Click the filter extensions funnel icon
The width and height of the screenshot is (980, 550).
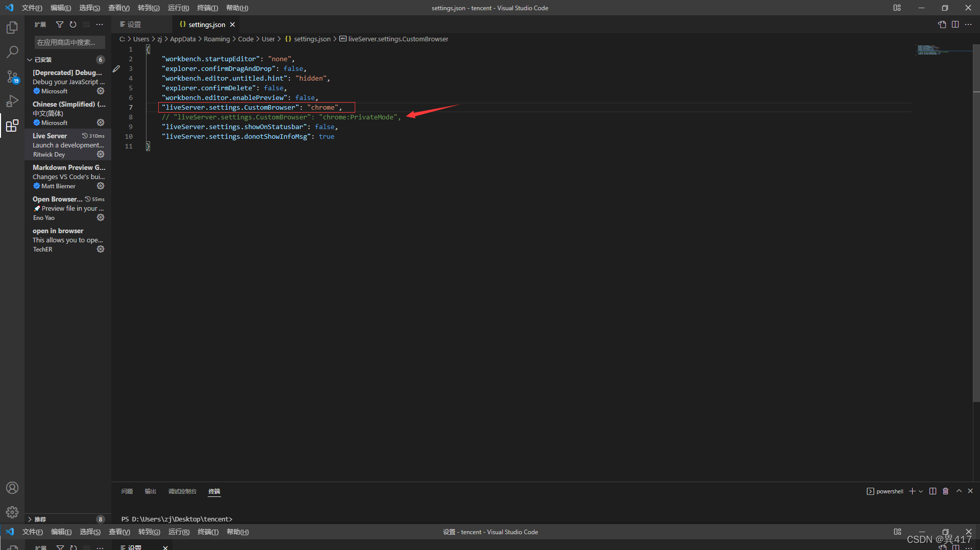click(60, 24)
